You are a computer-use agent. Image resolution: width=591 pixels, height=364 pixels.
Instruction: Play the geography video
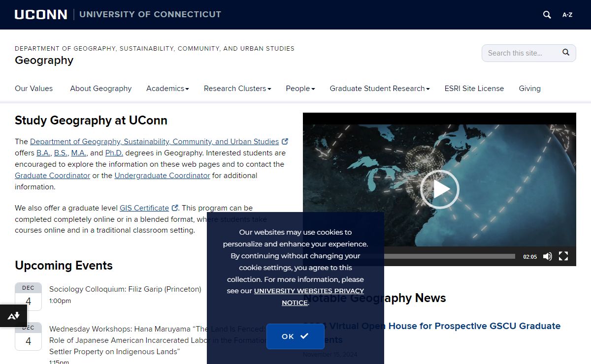pos(439,189)
